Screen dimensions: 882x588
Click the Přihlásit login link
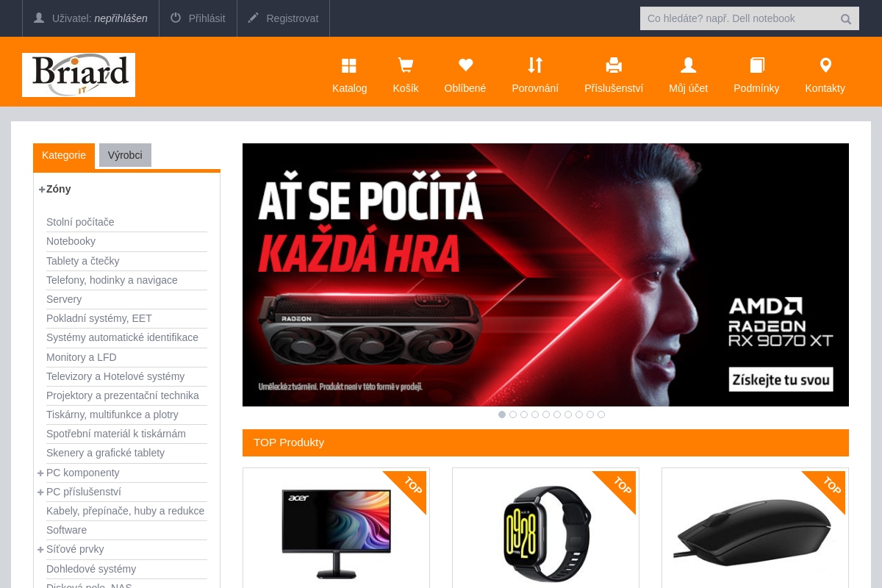tap(207, 18)
